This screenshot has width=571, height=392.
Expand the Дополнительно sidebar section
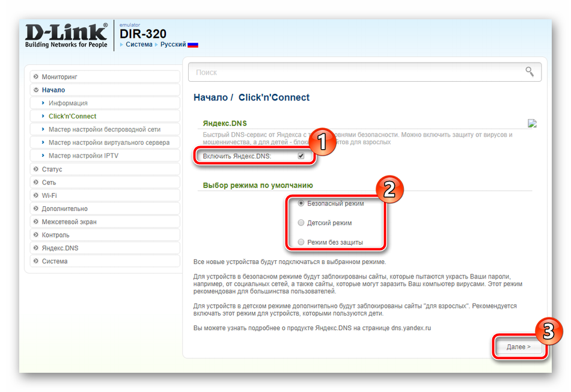click(105, 209)
